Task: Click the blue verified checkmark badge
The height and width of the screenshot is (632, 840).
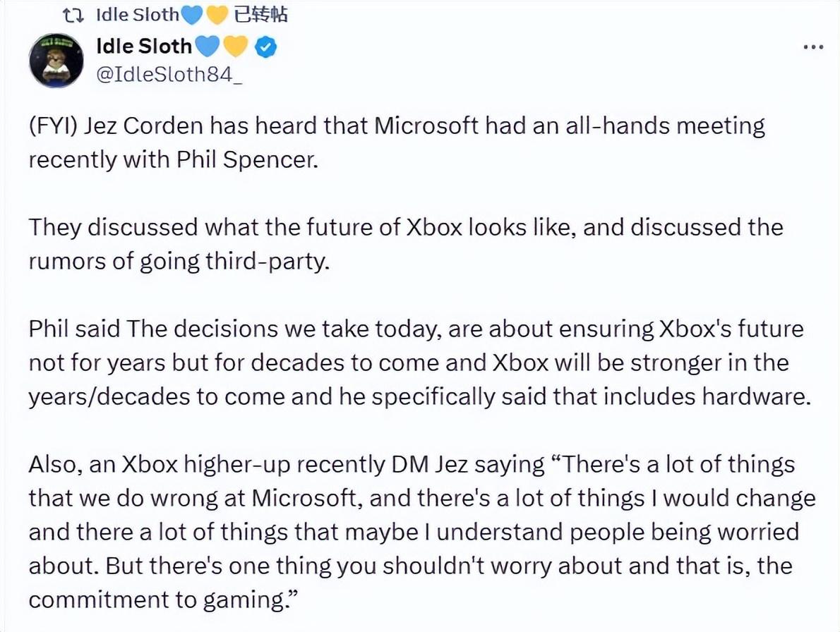Action: pyautogui.click(x=265, y=47)
